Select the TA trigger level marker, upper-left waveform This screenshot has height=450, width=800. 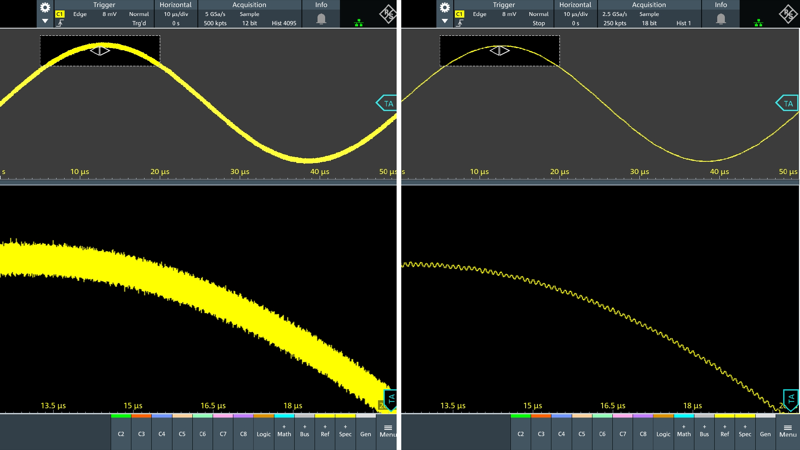[x=387, y=103]
